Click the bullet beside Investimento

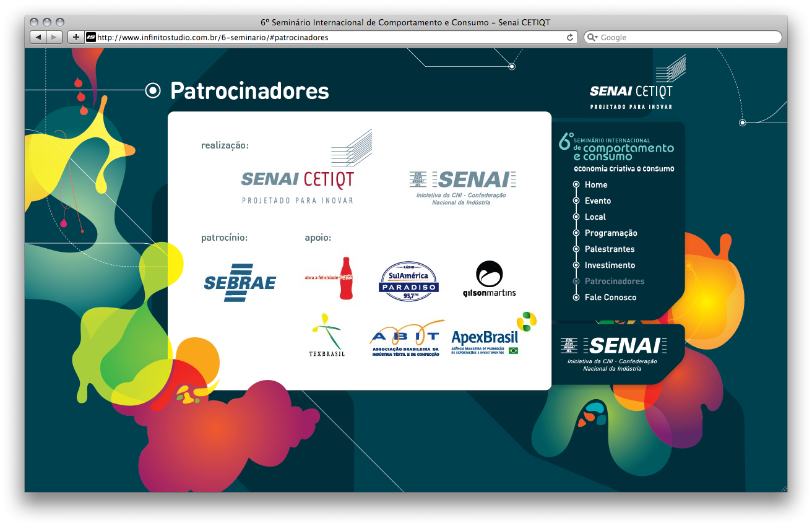576,265
